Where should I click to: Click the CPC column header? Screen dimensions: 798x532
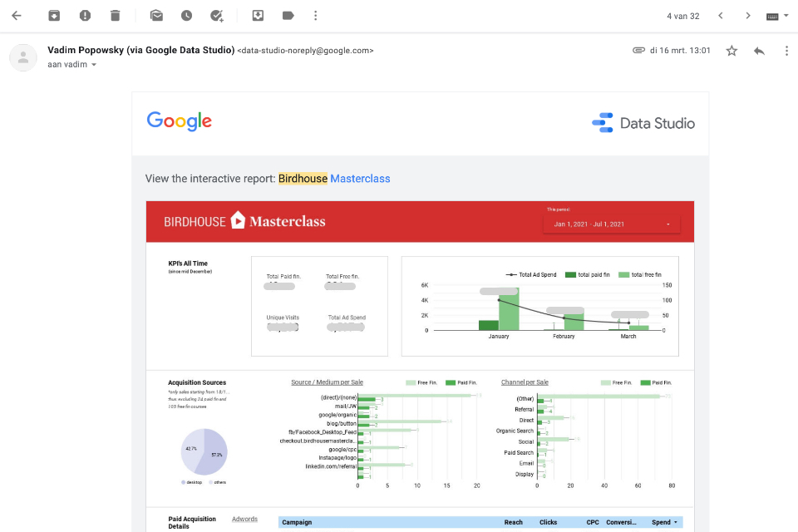click(x=593, y=522)
